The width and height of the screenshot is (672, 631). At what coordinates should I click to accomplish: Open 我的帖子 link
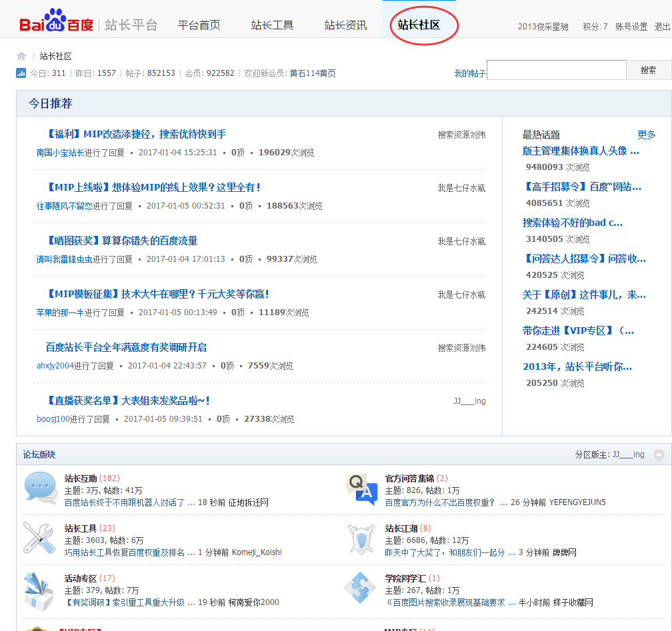coord(470,74)
